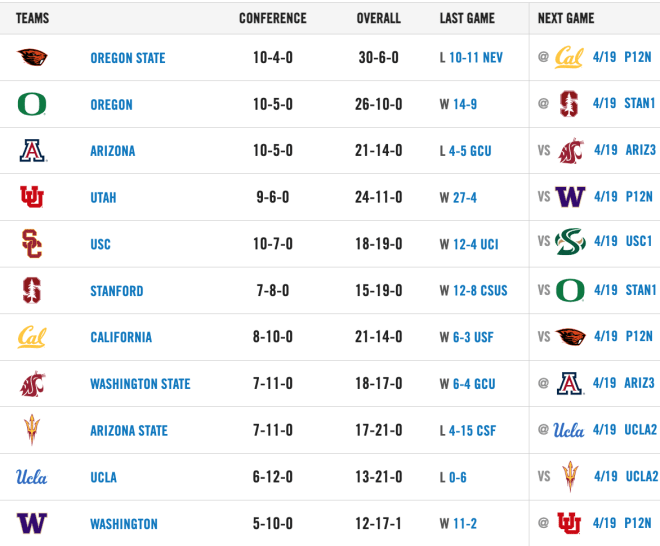The width and height of the screenshot is (660, 546).
Task: Open the California team link
Action: [121, 337]
